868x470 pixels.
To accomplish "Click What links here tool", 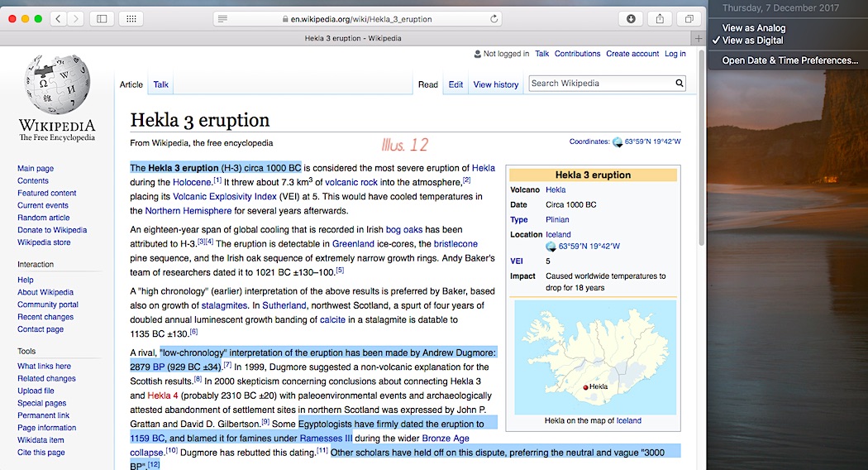I will point(44,367).
